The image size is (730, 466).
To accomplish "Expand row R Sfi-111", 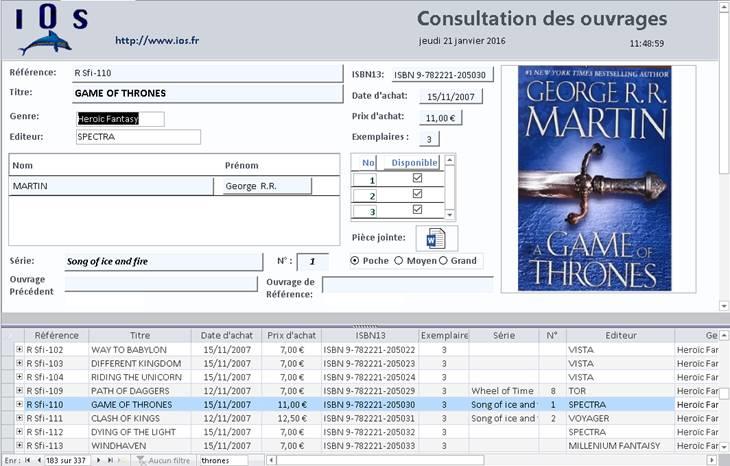I will [x=19, y=418].
